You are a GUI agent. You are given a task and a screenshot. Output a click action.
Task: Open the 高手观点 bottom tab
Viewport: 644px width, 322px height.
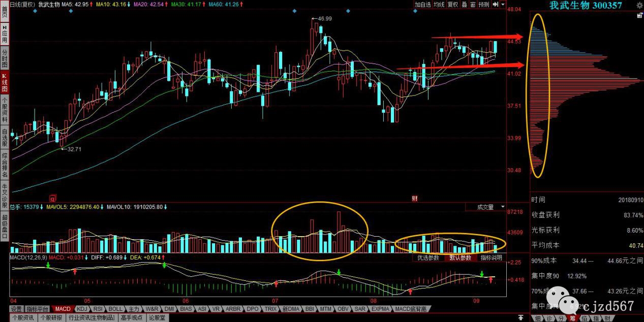[132, 318]
